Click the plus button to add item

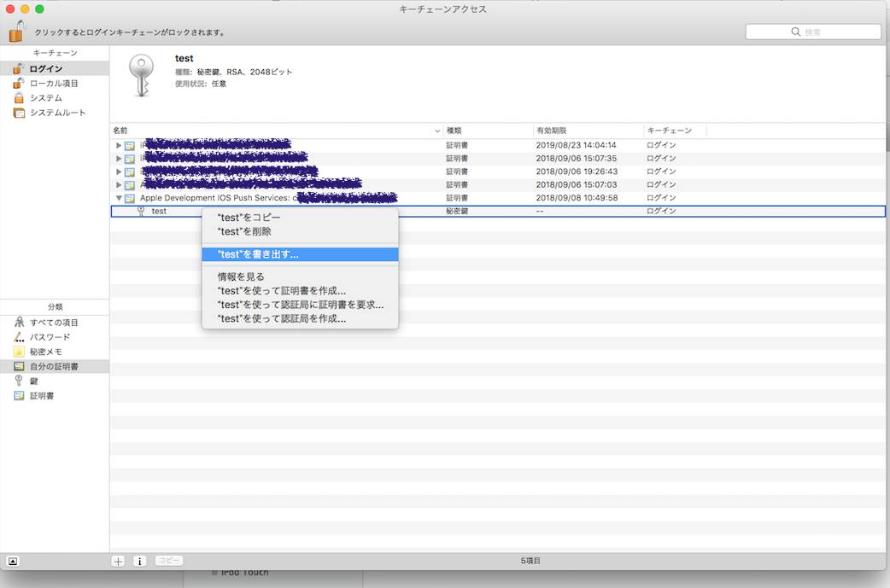click(119, 561)
